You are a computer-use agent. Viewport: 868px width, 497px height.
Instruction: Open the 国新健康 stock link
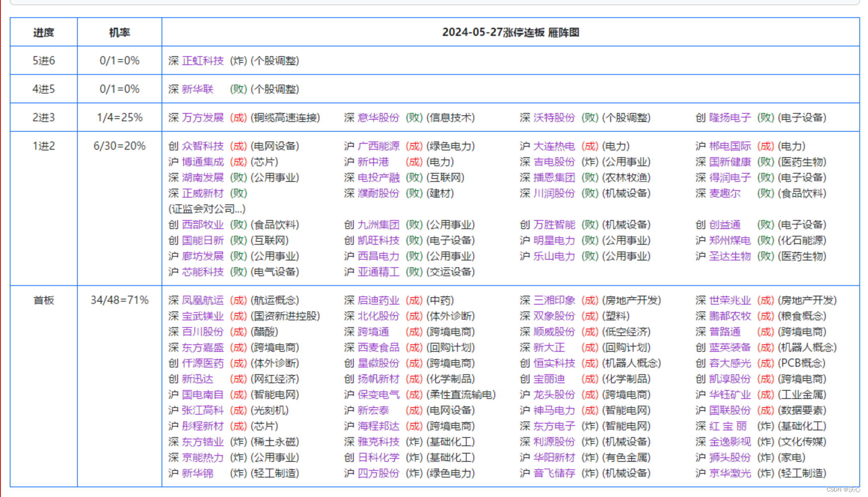pyautogui.click(x=730, y=162)
